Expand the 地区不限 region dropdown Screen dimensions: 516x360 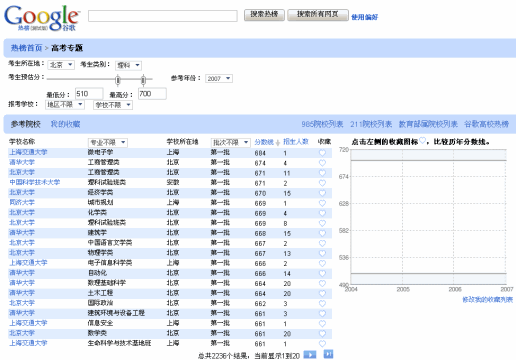tap(65, 105)
